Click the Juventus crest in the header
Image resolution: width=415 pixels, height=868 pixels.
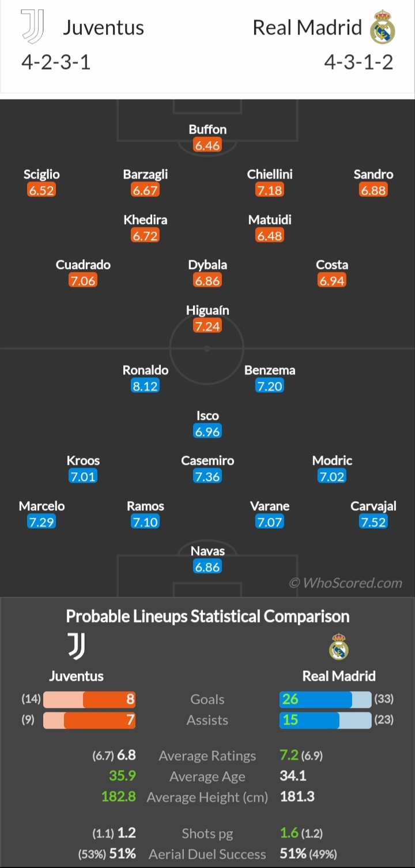(x=33, y=27)
